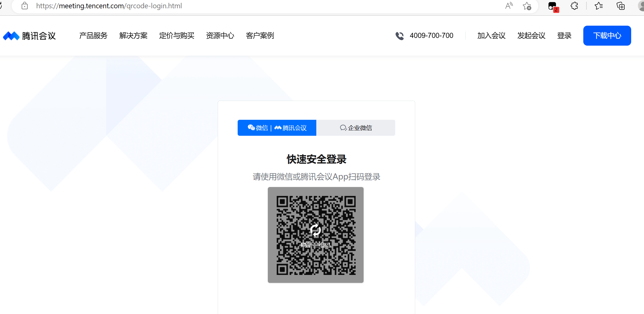Open the 产品服务 menu

coord(93,36)
